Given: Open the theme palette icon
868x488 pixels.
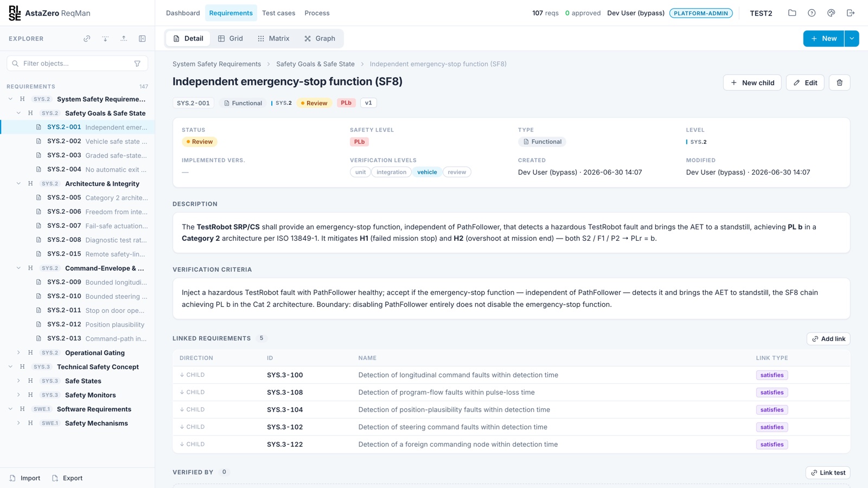Looking at the screenshot, I should coord(831,13).
